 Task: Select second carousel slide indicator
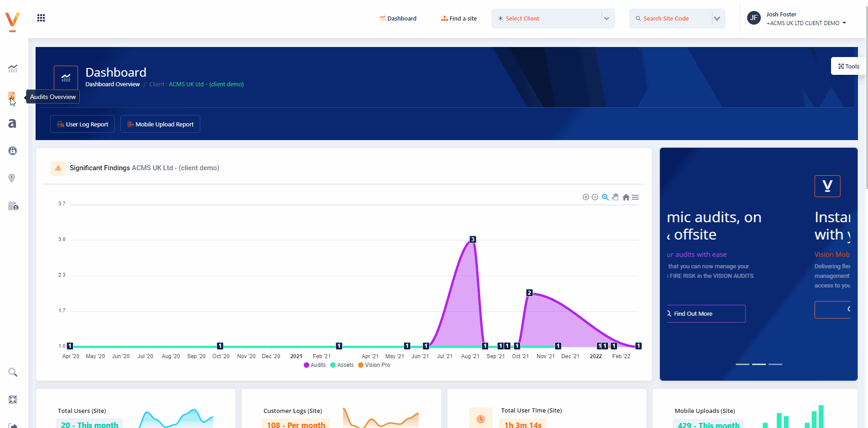[759, 364]
